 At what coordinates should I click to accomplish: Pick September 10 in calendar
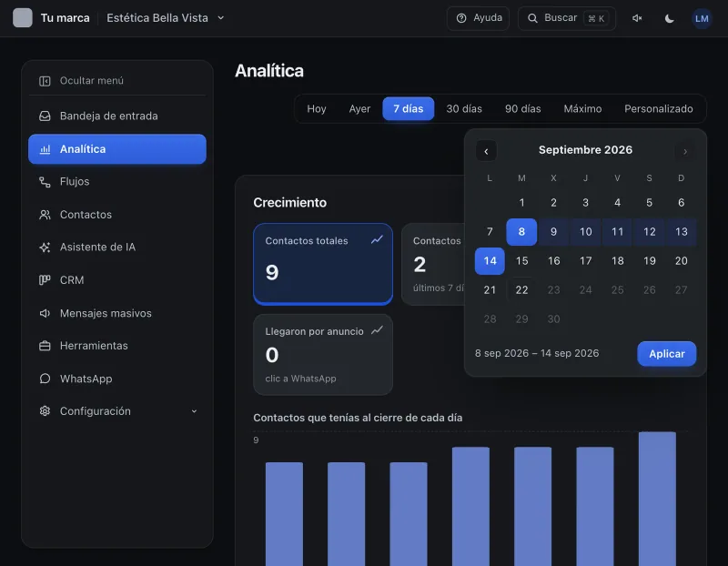pyautogui.click(x=585, y=232)
